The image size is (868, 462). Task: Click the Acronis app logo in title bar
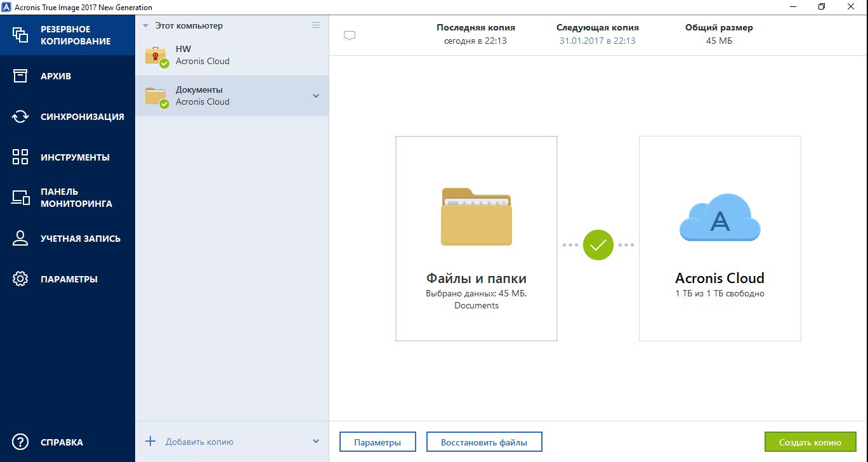(x=6, y=6)
